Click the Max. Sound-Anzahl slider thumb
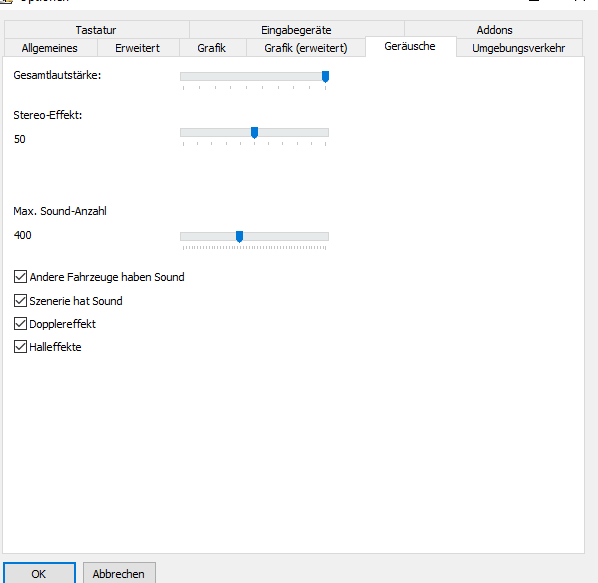This screenshot has height=583, width=598. 240,237
